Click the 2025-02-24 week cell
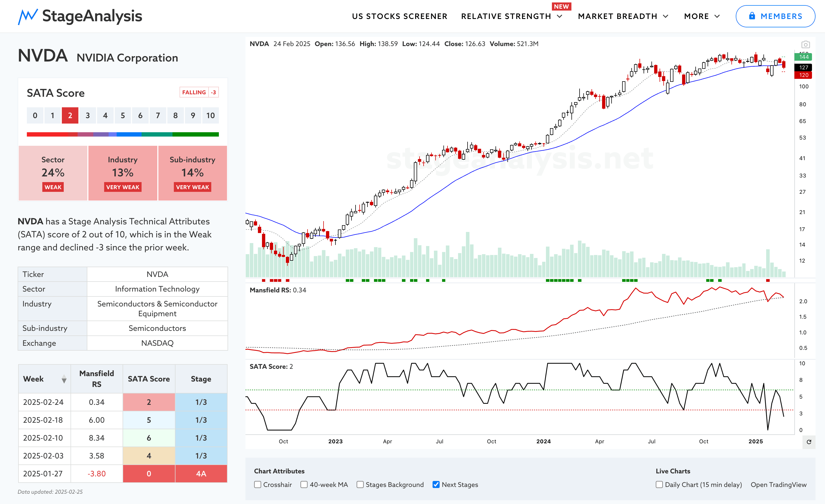This screenshot has width=825, height=504. (x=44, y=402)
